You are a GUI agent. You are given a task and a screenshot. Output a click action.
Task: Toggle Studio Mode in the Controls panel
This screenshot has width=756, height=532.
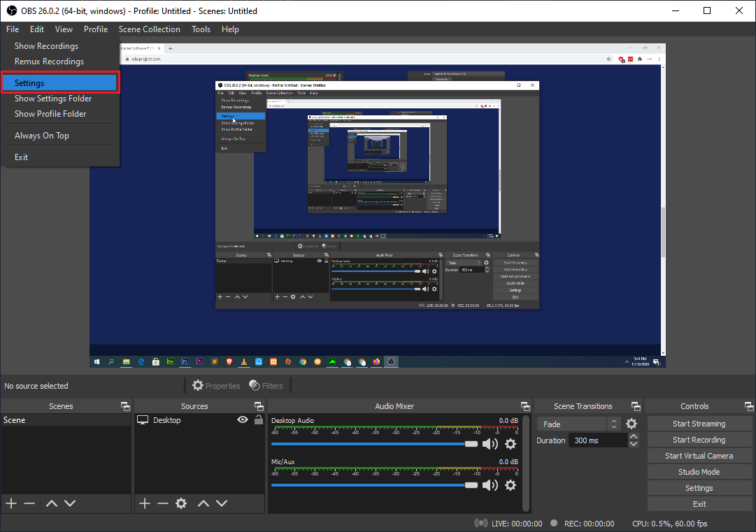point(699,472)
